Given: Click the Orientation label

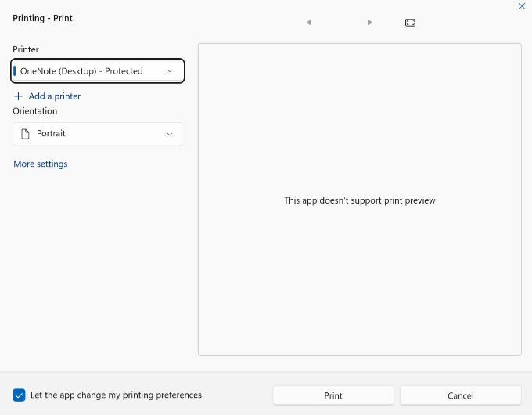Looking at the screenshot, I should click(35, 111).
